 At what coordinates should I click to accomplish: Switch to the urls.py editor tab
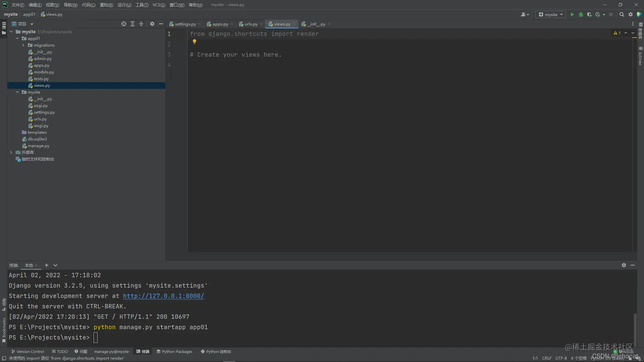point(250,24)
